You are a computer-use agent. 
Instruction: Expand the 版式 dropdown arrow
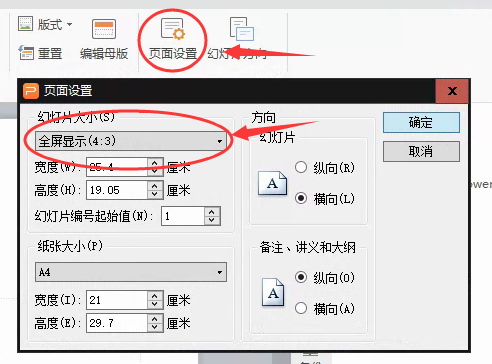pos(69,24)
